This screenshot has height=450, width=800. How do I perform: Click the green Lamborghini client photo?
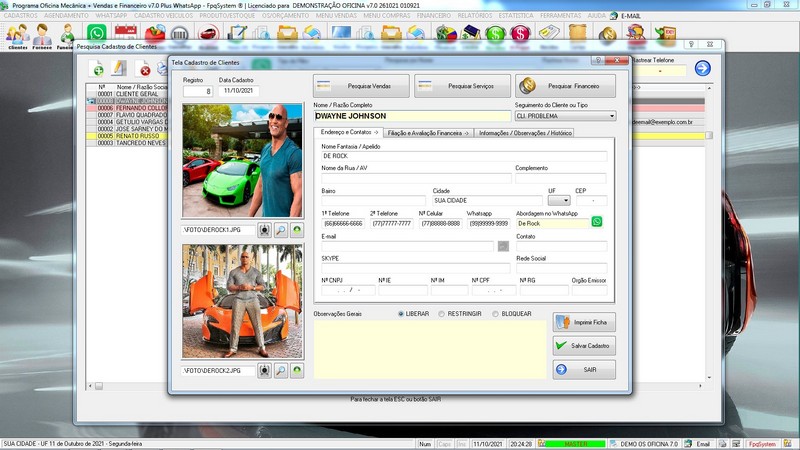tap(242, 161)
